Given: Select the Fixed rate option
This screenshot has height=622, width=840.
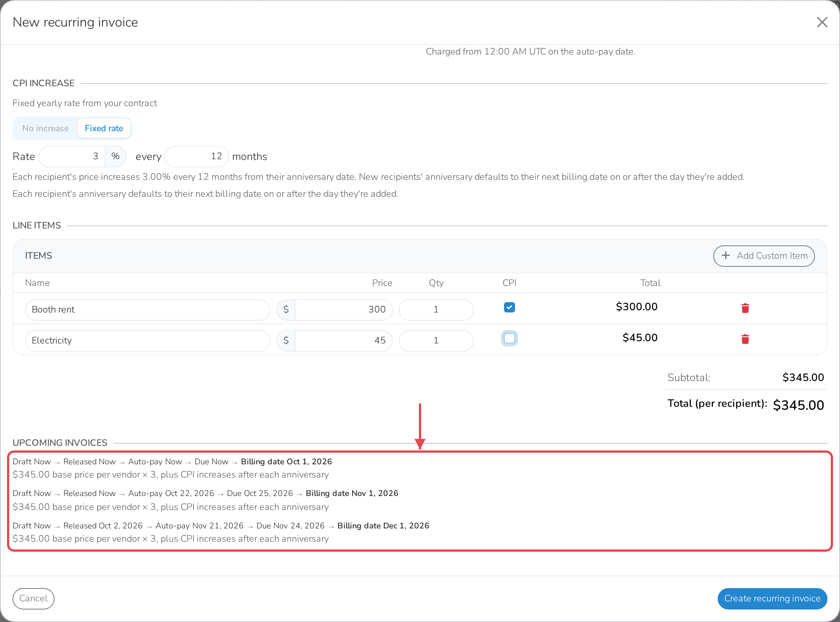Looking at the screenshot, I should (x=104, y=128).
